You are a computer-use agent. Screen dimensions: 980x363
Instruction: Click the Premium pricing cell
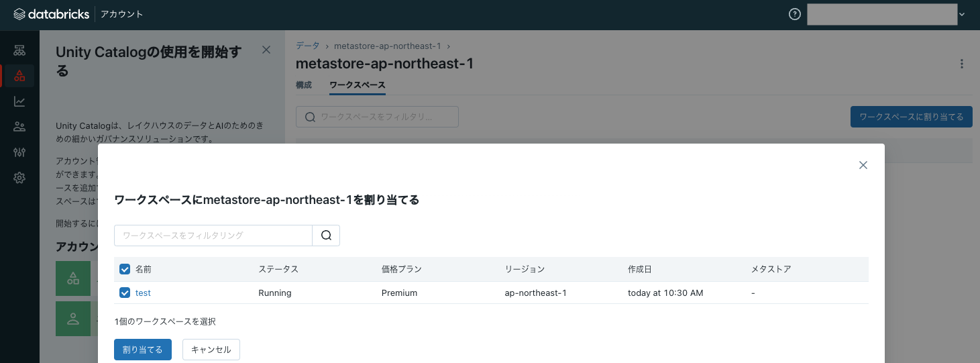[399, 293]
